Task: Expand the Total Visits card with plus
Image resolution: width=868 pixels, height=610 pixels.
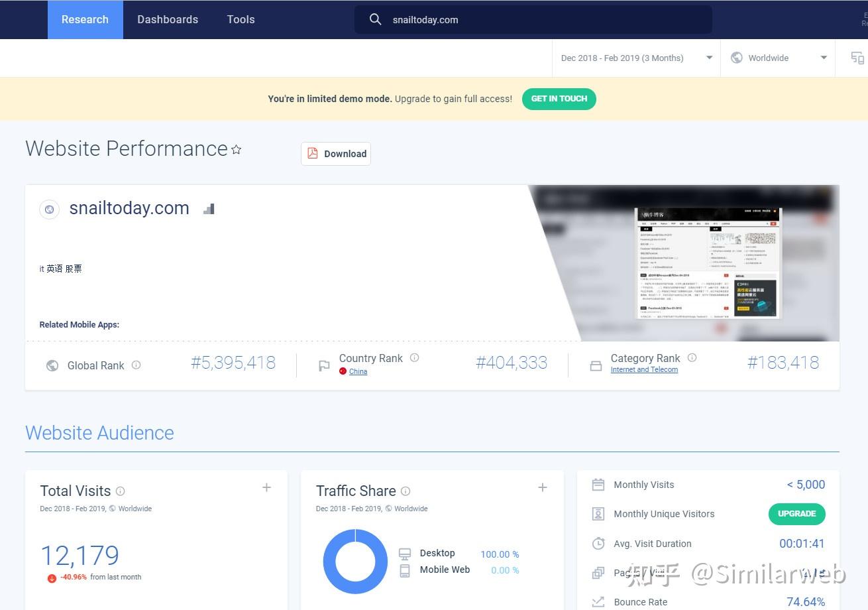Action: (266, 487)
